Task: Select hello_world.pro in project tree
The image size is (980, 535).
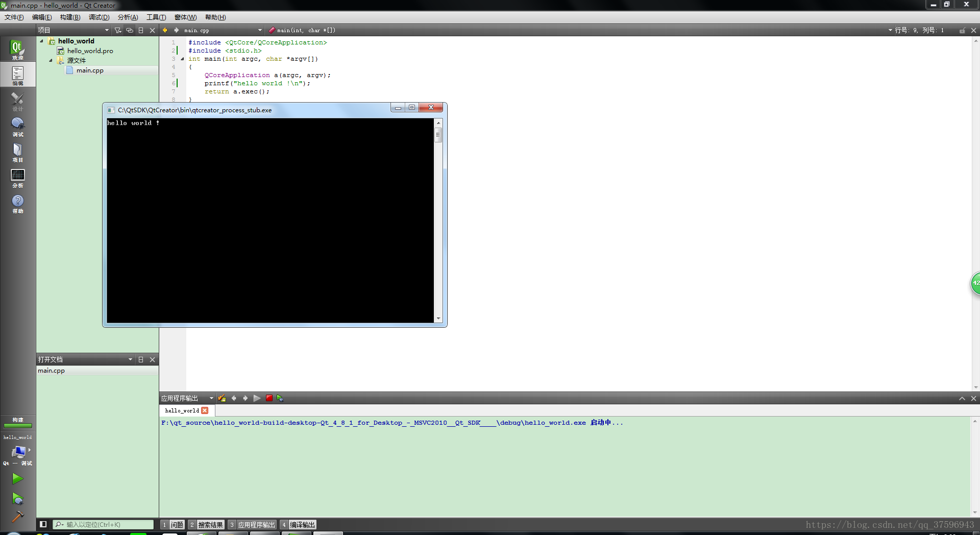Action: point(90,51)
